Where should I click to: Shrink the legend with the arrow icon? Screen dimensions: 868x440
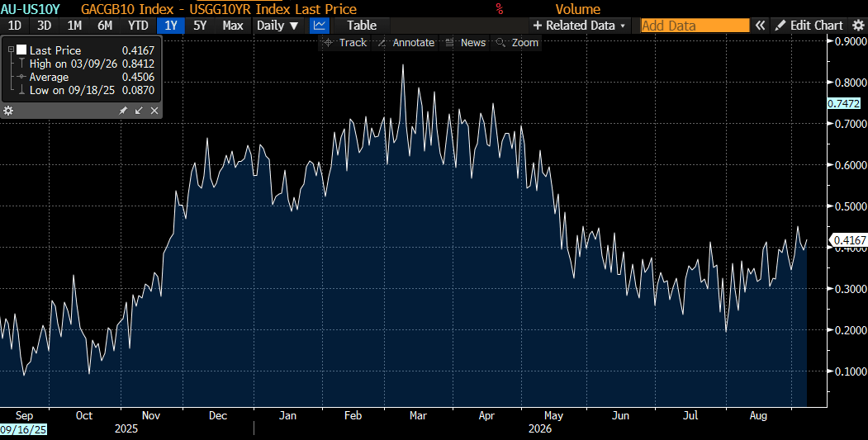pyautogui.click(x=139, y=111)
